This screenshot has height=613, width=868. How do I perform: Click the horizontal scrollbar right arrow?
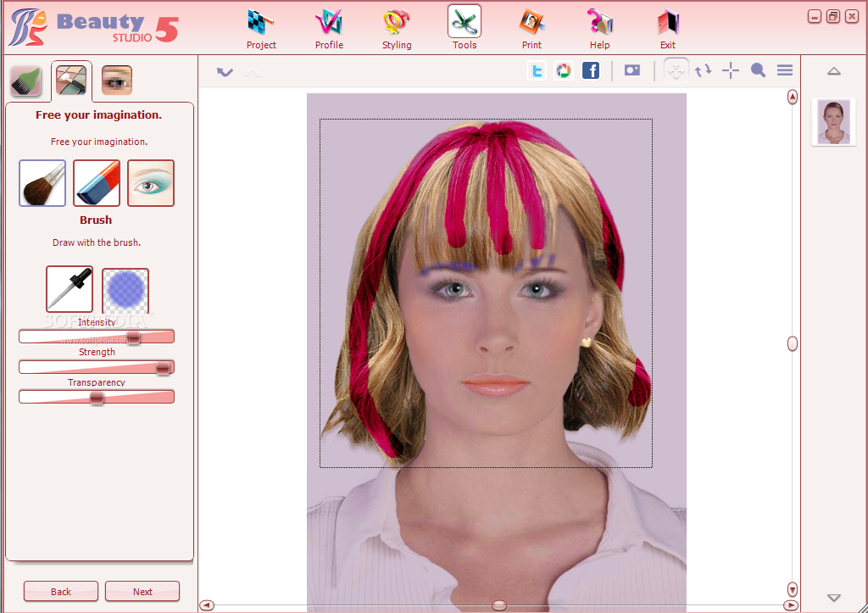(791, 605)
